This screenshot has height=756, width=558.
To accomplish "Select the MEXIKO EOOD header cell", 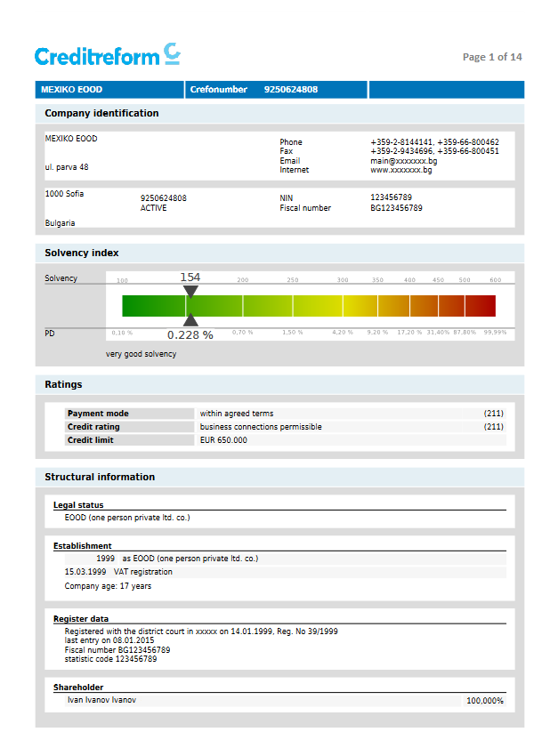I will (109, 90).
